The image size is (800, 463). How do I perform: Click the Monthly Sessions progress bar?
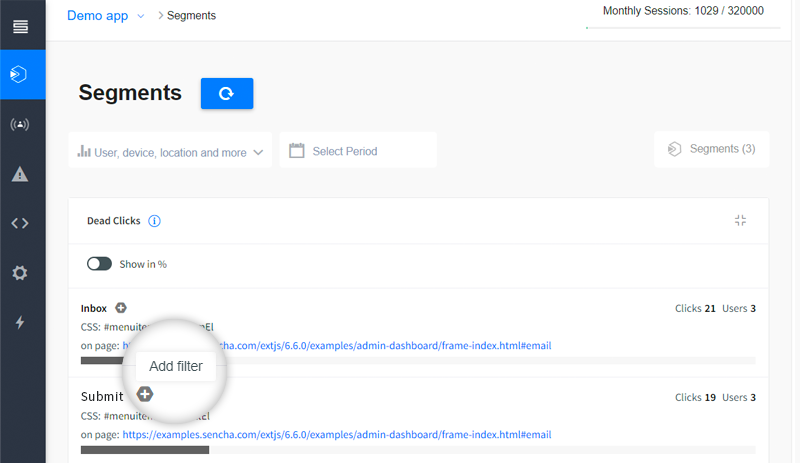[683, 28]
